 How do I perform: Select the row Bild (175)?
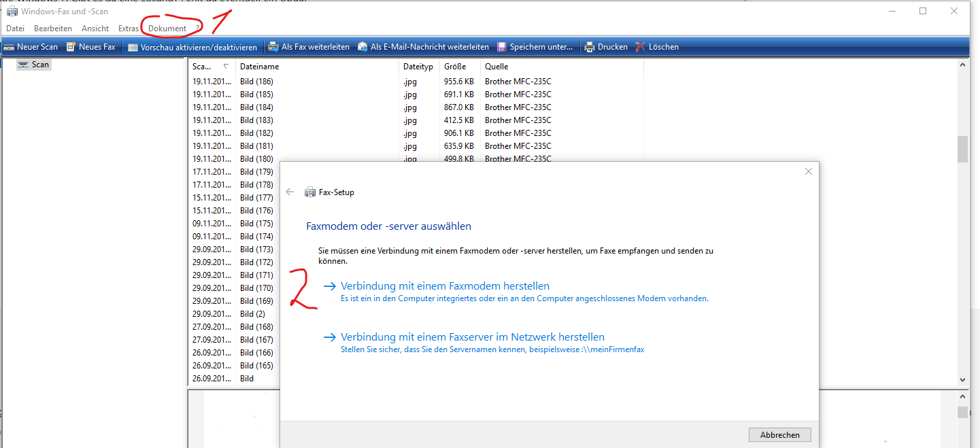pos(234,224)
